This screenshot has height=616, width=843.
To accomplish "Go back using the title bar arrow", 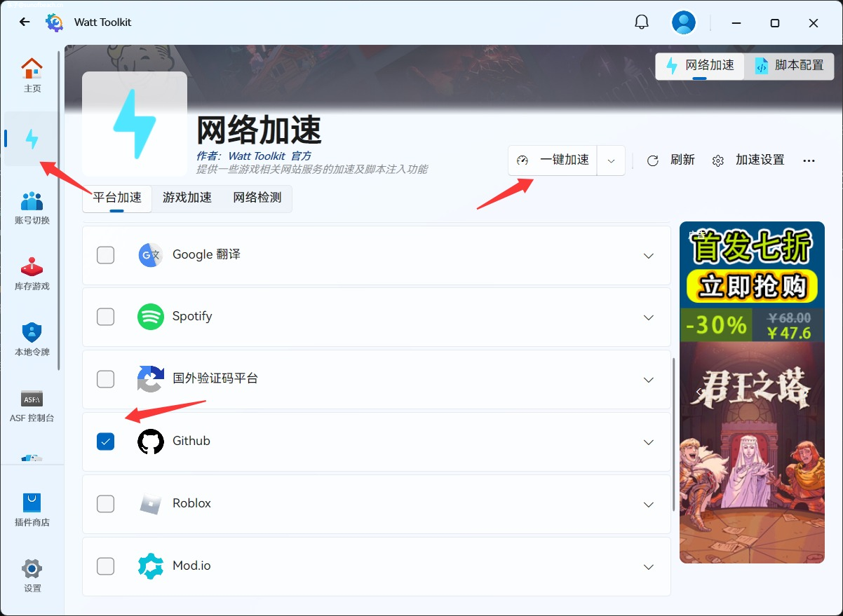I will pyautogui.click(x=25, y=22).
